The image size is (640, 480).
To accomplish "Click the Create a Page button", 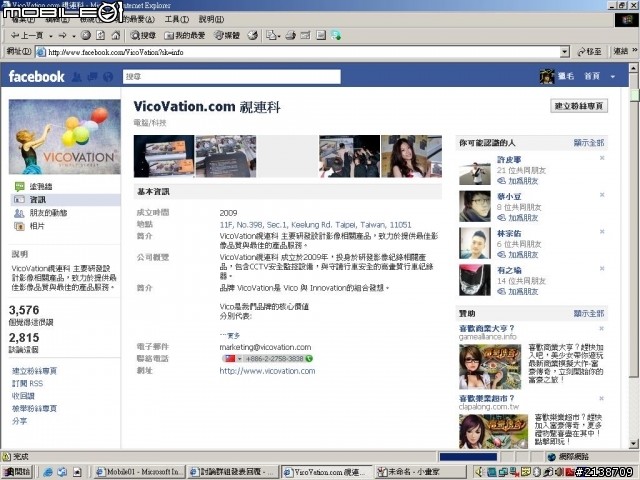I will point(579,106).
